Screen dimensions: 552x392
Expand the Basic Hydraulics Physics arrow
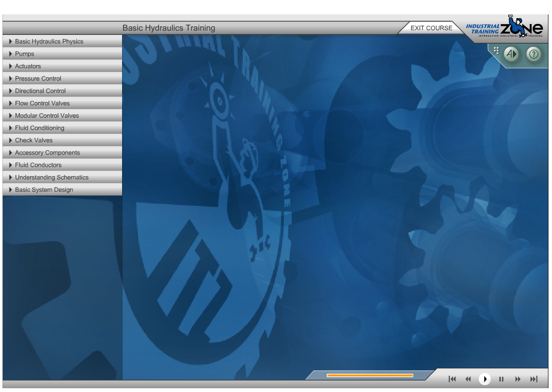(10, 41)
